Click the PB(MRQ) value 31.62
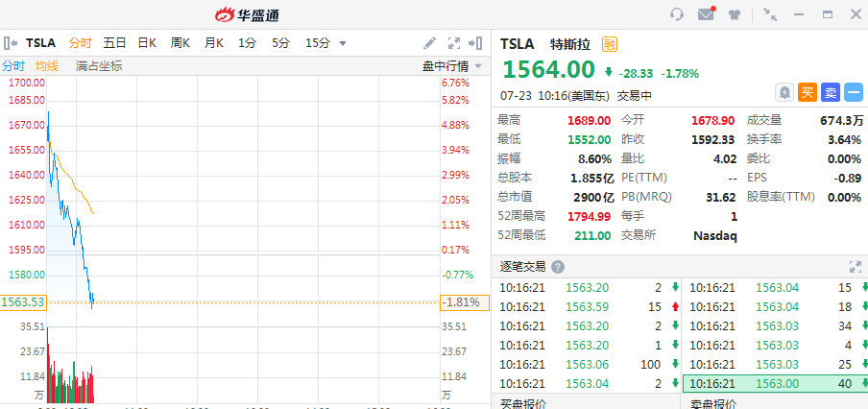 721,197
